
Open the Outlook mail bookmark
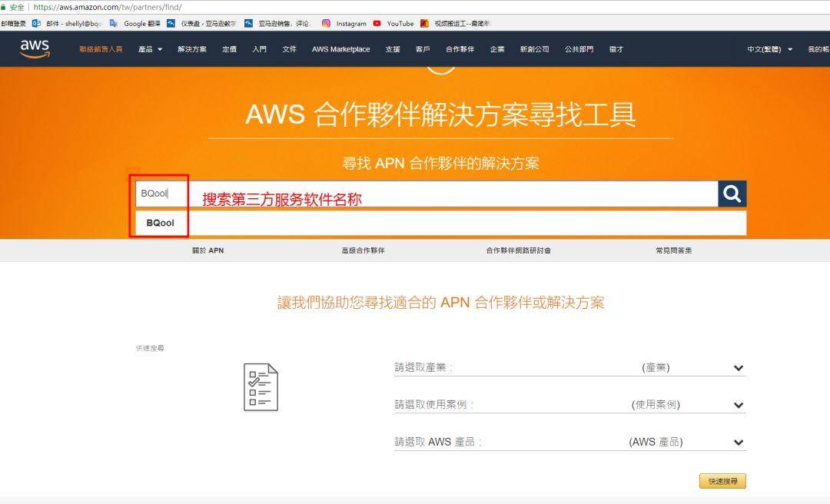[x=67, y=23]
